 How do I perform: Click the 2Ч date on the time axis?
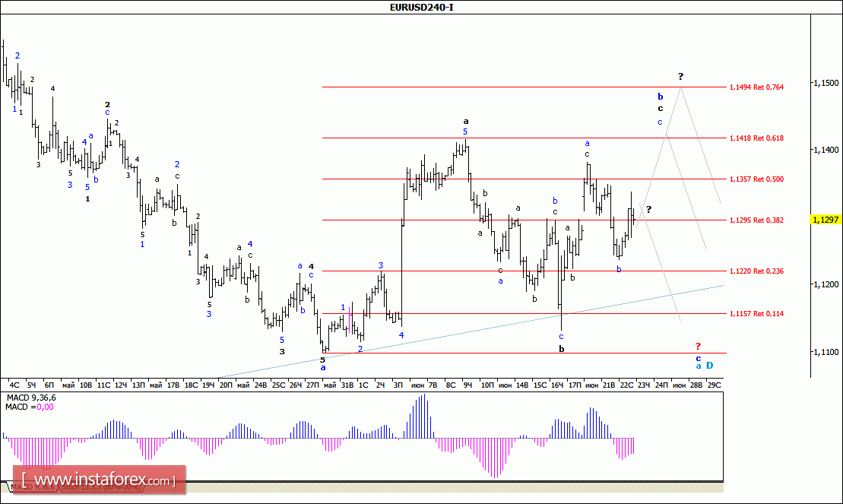[380, 385]
